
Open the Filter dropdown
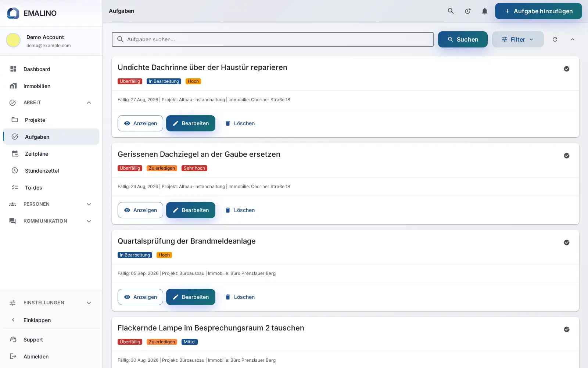click(x=518, y=39)
